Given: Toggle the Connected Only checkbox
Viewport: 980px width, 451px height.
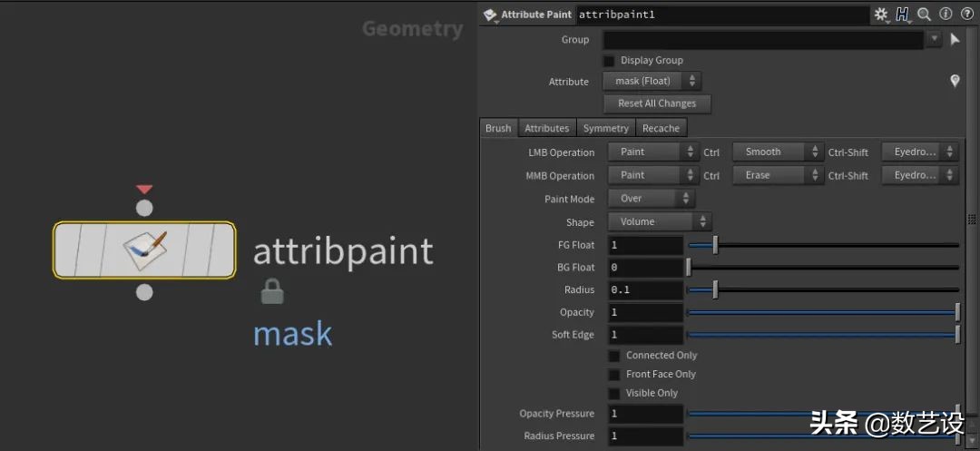Looking at the screenshot, I should tap(614, 356).
